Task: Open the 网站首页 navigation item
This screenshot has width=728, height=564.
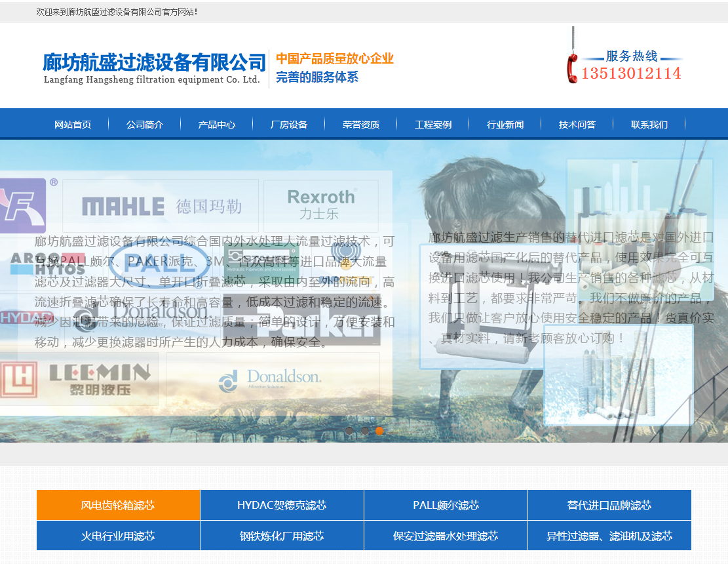Action: (x=73, y=125)
